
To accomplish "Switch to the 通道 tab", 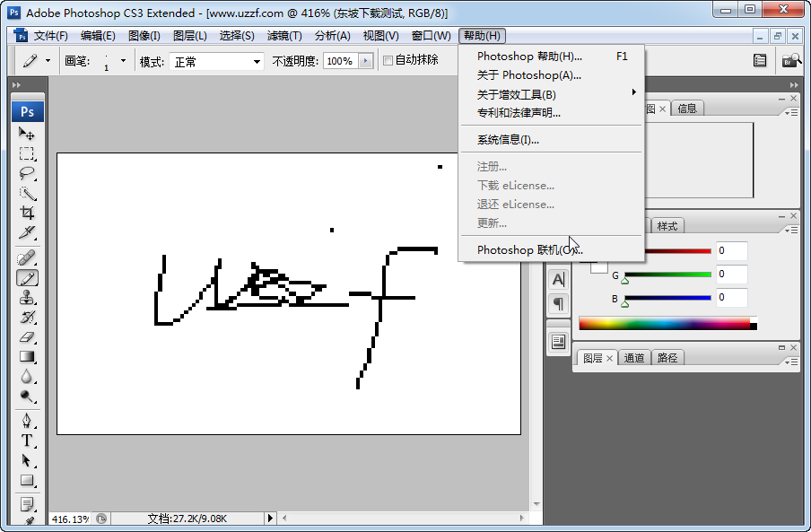I will (x=634, y=358).
